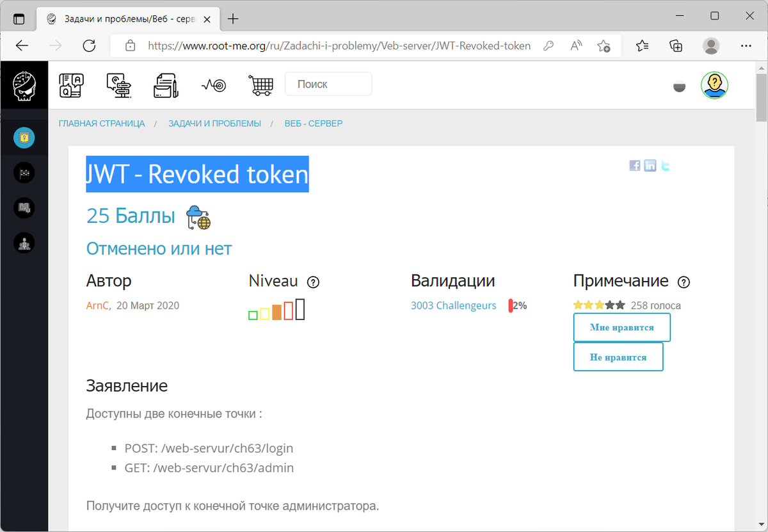Screen dimensions: 768x532
Task: Focus the address bar URL
Action: tap(339, 45)
